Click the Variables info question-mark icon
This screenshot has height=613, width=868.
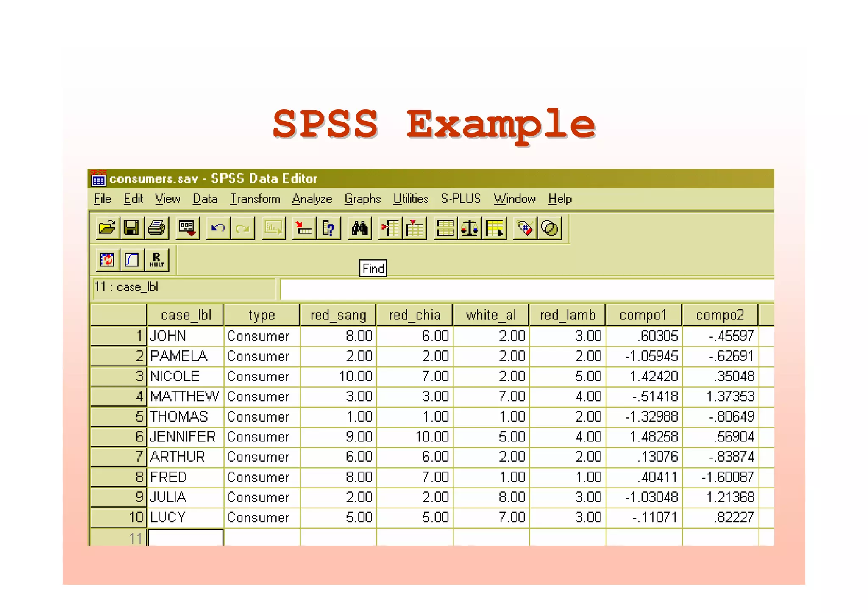click(328, 228)
